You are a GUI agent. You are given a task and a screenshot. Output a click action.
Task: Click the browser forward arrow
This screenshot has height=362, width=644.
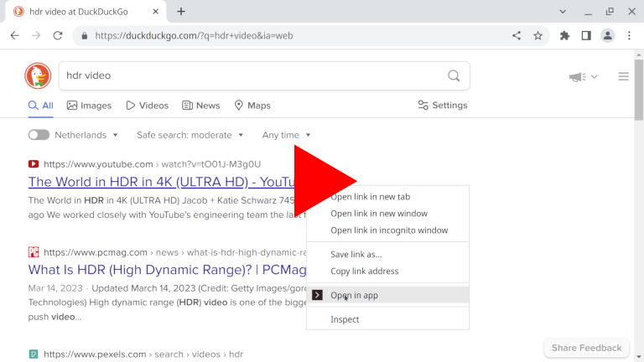36,36
